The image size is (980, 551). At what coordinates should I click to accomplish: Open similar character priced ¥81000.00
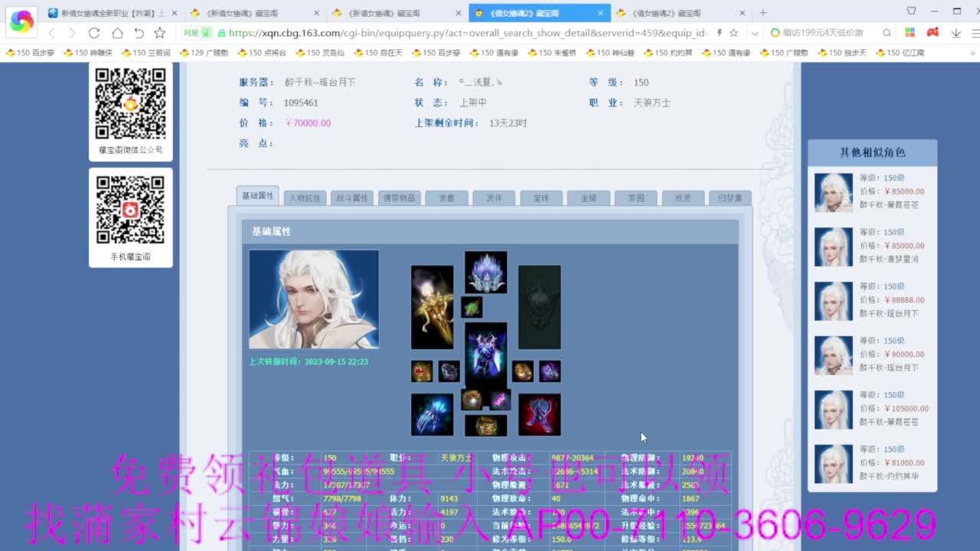point(872,463)
